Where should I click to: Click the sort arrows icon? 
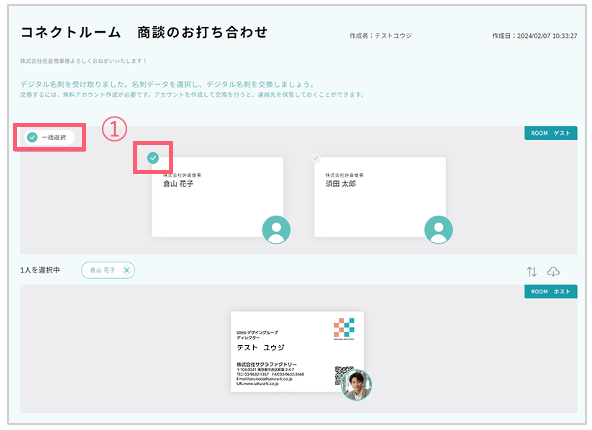click(532, 271)
